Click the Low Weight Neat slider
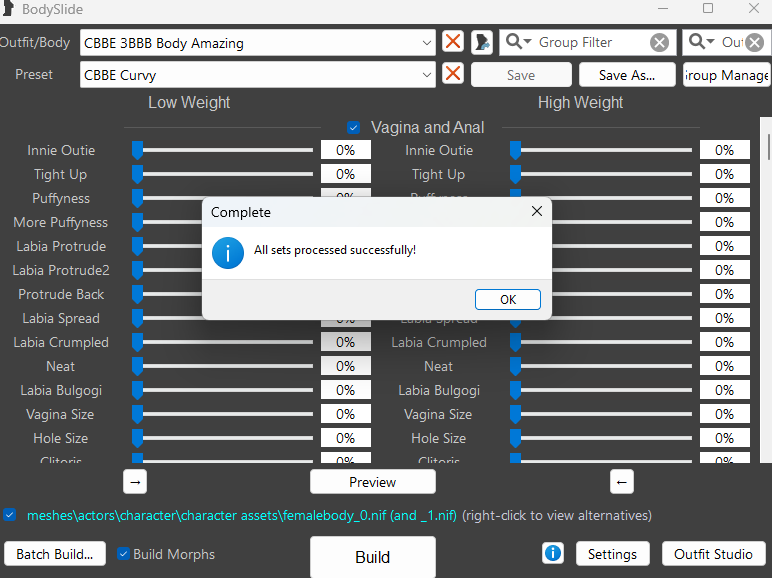 [223, 366]
